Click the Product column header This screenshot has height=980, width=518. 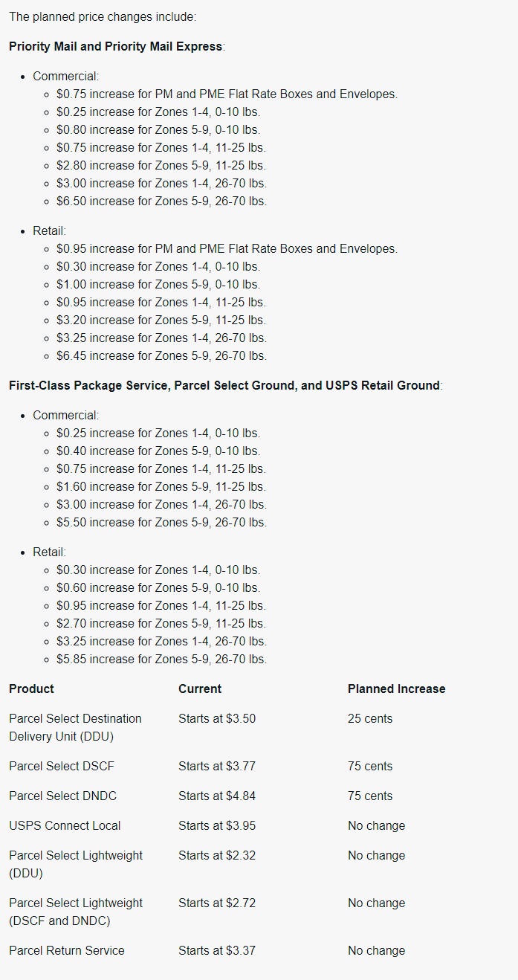point(31,689)
